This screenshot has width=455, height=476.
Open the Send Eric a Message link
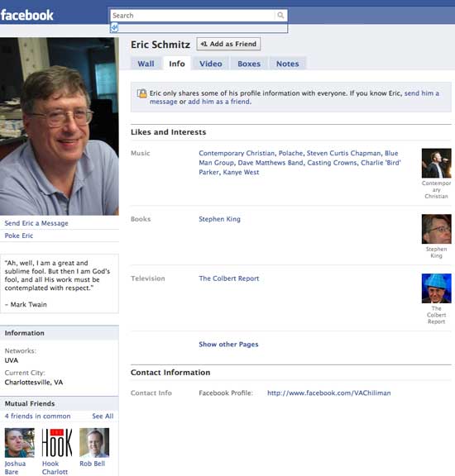(x=36, y=223)
